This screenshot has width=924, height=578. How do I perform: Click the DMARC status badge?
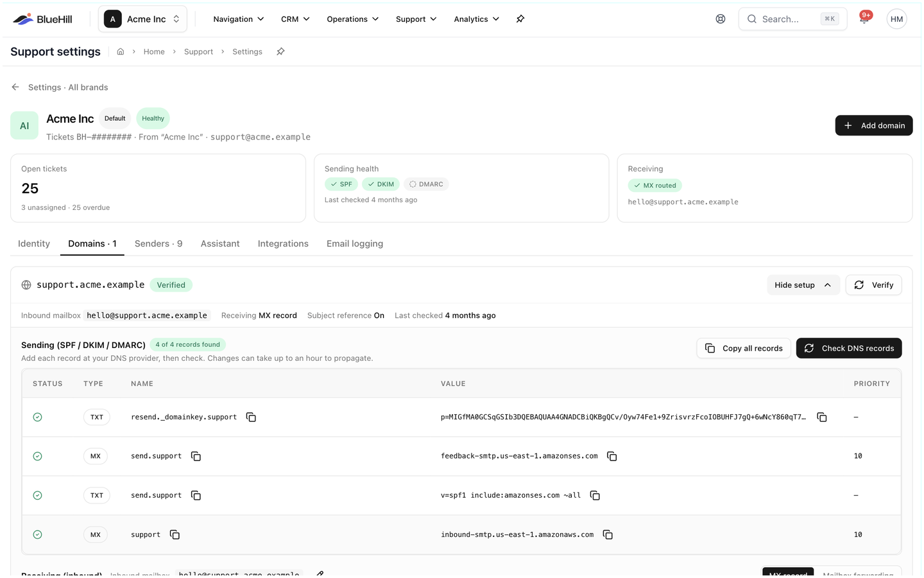(426, 184)
